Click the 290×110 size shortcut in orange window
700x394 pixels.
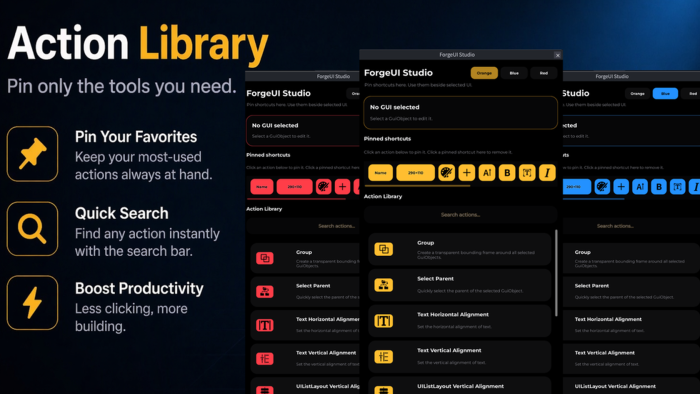tap(416, 173)
